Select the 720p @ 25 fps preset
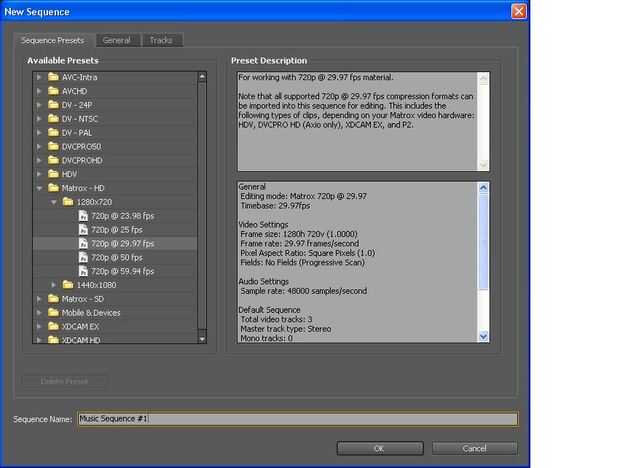The width and height of the screenshot is (620, 468). coord(117,230)
